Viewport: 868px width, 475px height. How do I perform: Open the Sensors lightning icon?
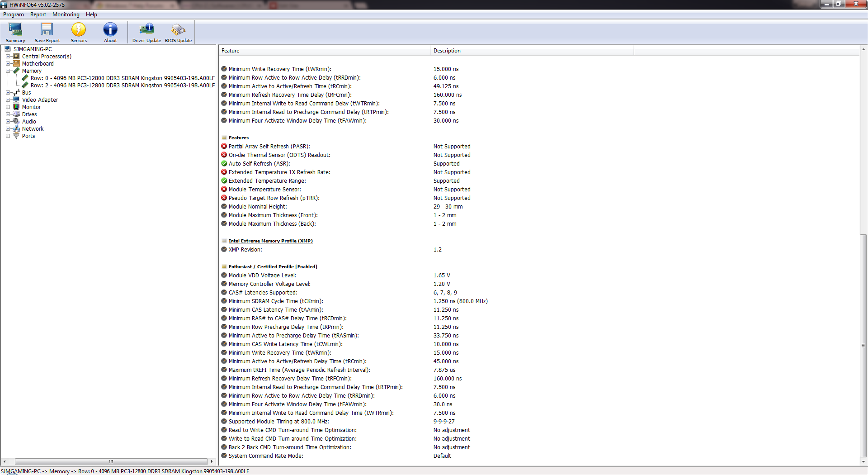[x=79, y=32]
